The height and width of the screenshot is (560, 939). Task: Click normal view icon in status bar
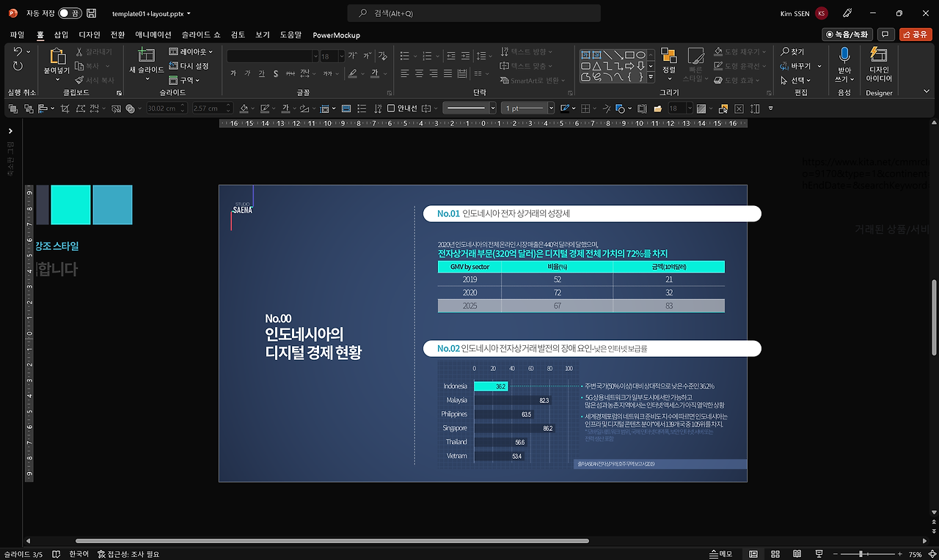(753, 554)
